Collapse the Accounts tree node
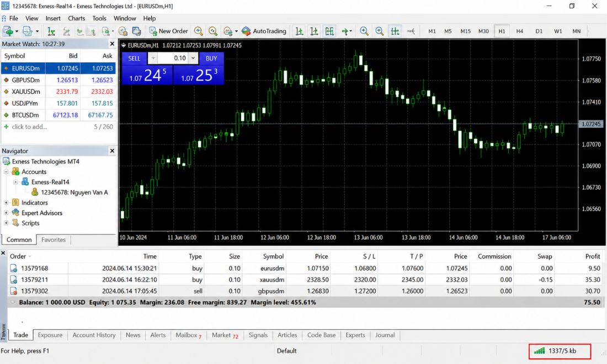 tap(6, 172)
